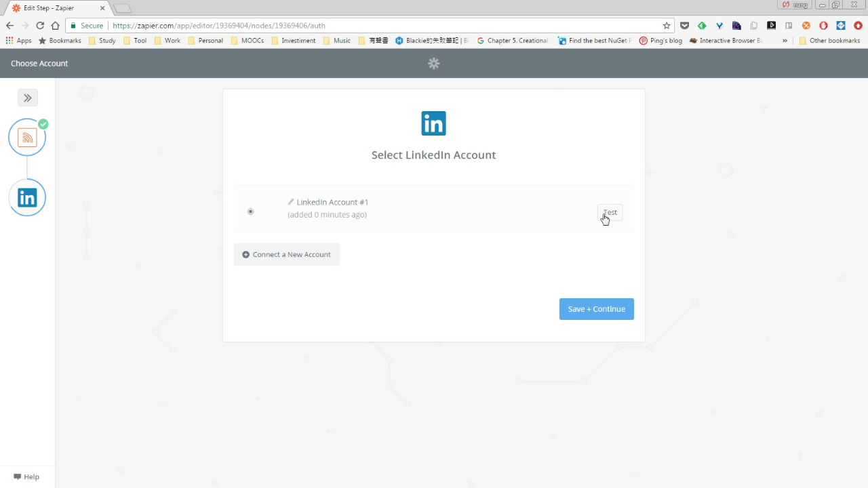Click the Zapier logo in header
The height and width of the screenshot is (488, 868).
point(434,63)
